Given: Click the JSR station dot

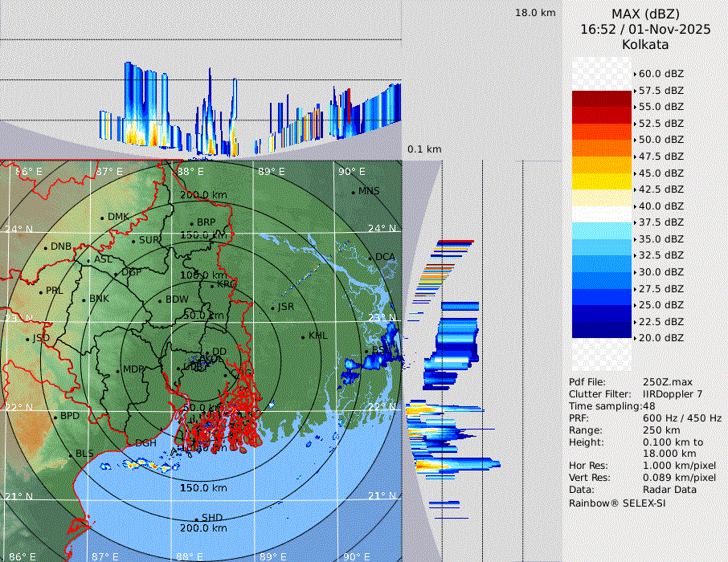Looking at the screenshot, I should click(272, 307).
